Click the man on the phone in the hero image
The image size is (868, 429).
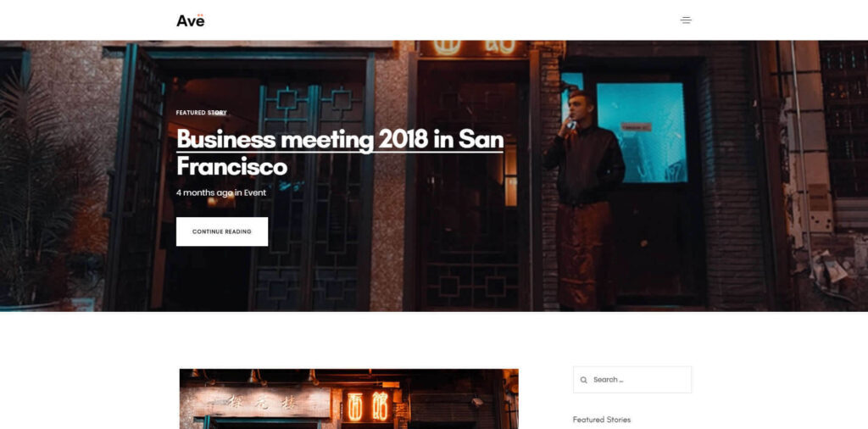pyautogui.click(x=584, y=199)
